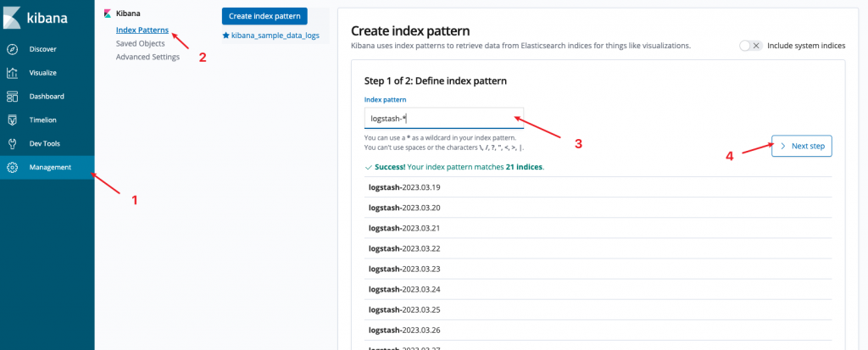Select the Dev Tools menu label
Viewport: 868px width, 350px height.
coord(45,143)
